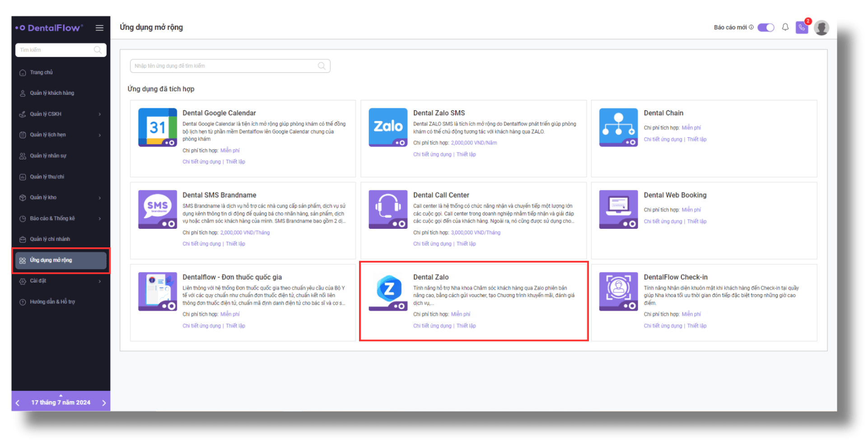Image resolution: width=868 pixels, height=445 pixels.
Task: Open Chi tiết ứng dụng for Dental Call Center
Action: coord(432,244)
